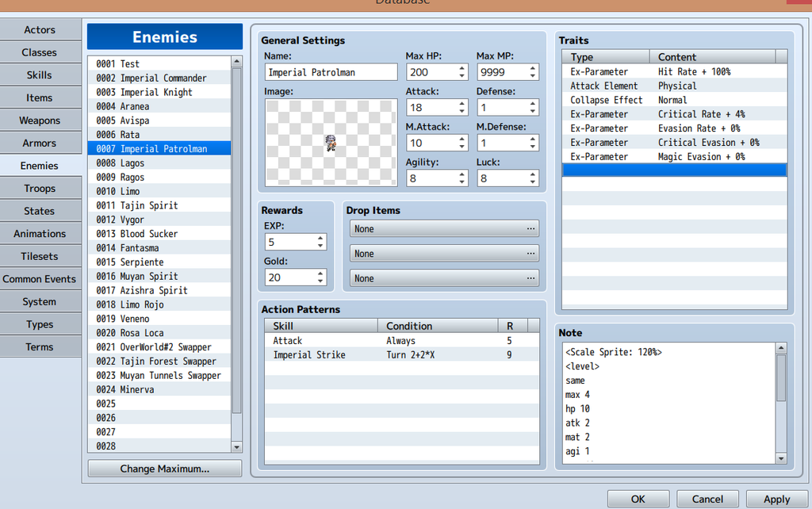Switch to the Skills tab

[40, 75]
